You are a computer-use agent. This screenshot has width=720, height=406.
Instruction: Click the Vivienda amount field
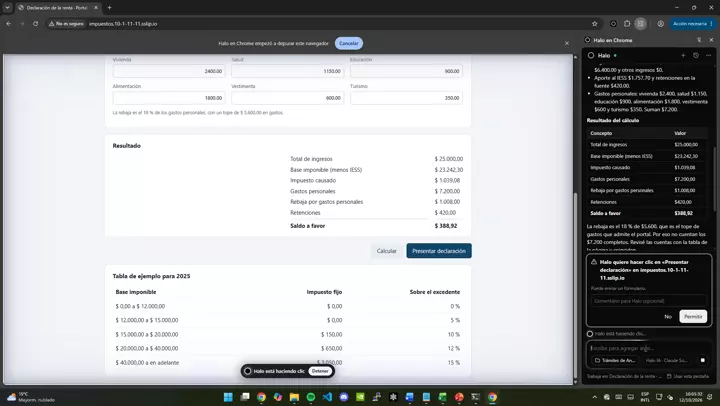click(169, 71)
